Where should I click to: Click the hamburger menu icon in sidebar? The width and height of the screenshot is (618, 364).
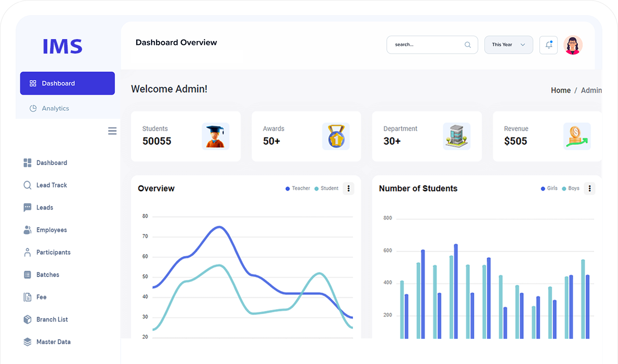112,131
